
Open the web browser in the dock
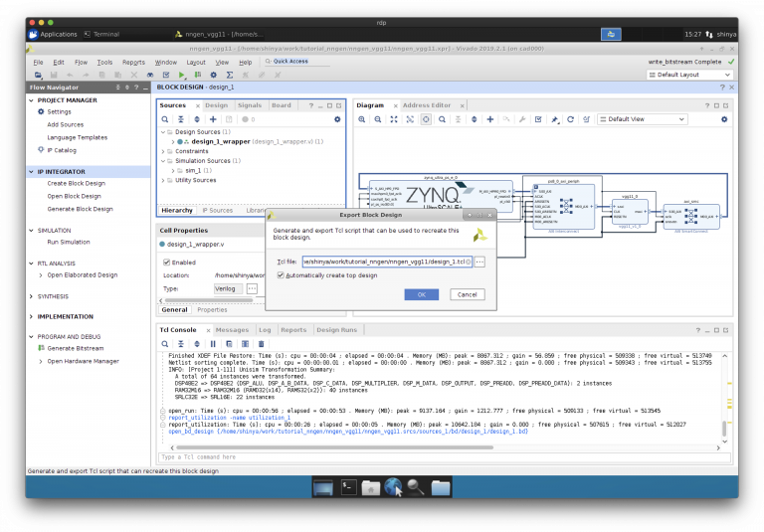pos(394,486)
